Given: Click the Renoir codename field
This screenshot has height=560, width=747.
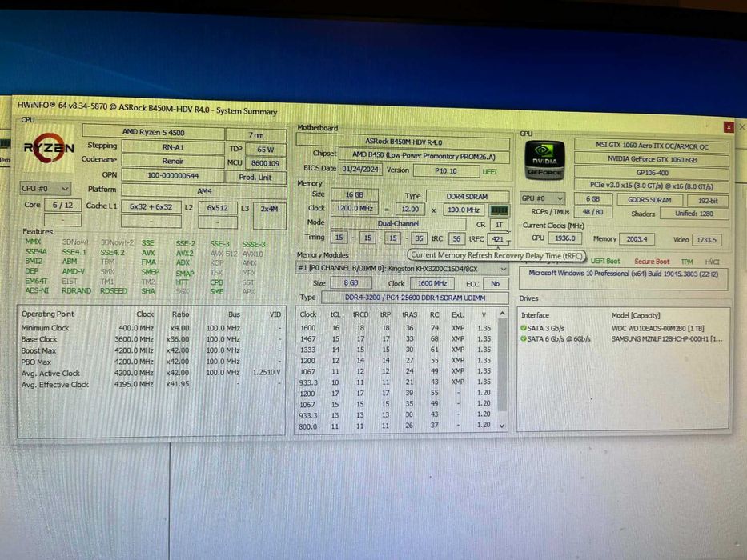Looking at the screenshot, I should (x=173, y=161).
